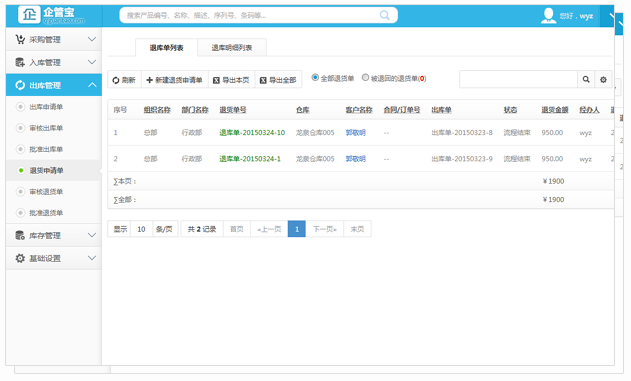Expand the 采购管理 menu chevron
The width and height of the screenshot is (631, 381).
[92, 39]
